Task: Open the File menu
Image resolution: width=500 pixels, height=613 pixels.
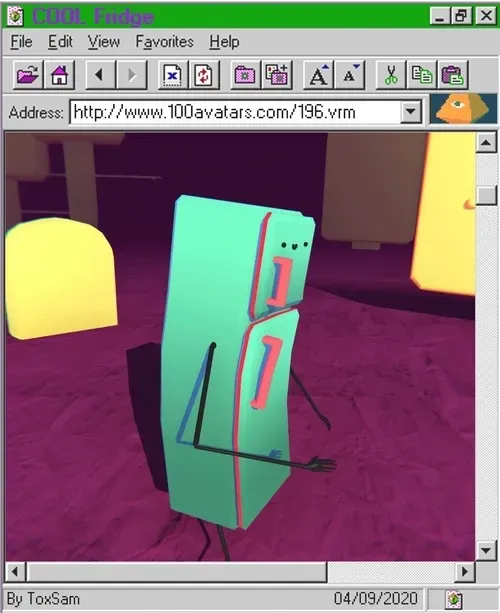Action: pyautogui.click(x=21, y=41)
